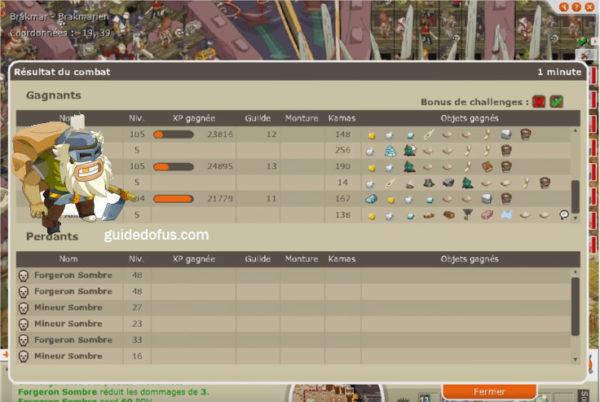This screenshot has height=402, width=600.
Task: Select the pink item in the 138 kamas row
Action: [487, 215]
